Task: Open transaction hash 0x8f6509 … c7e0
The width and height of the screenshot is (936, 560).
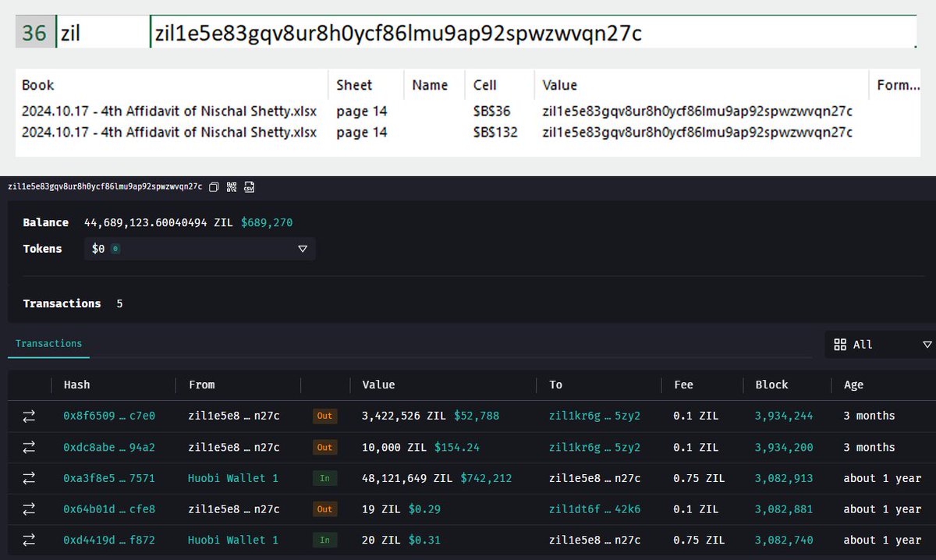Action: [109, 416]
